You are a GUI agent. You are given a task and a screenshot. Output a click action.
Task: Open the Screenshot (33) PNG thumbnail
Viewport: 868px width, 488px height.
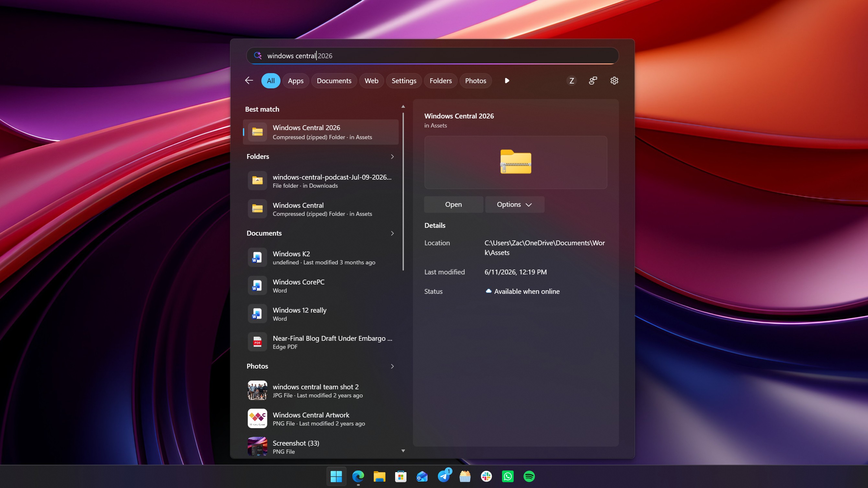point(257,447)
